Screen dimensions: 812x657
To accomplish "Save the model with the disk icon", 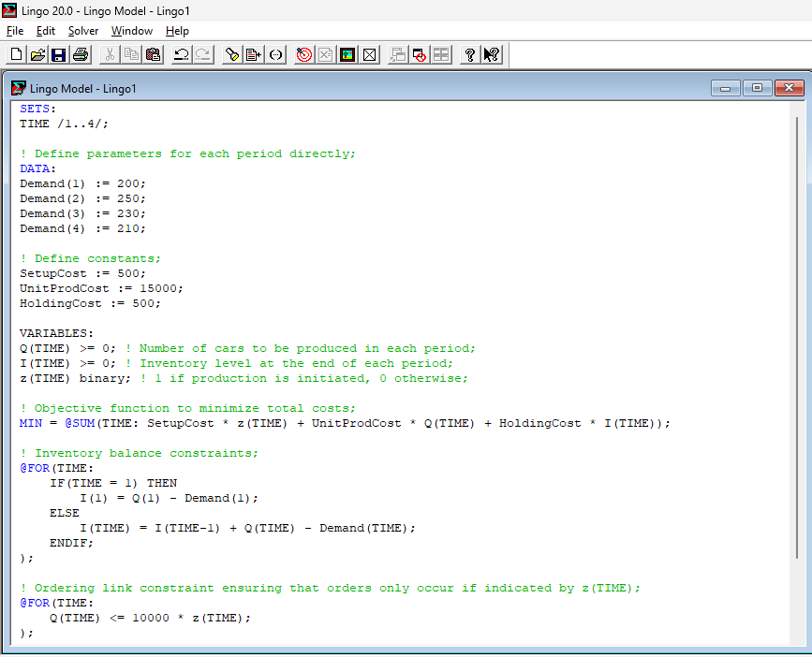I will (59, 54).
